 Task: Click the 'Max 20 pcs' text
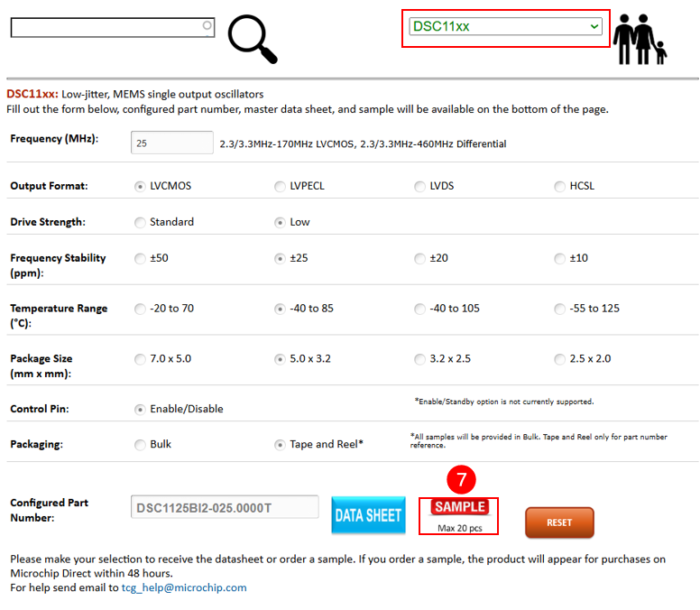459,528
